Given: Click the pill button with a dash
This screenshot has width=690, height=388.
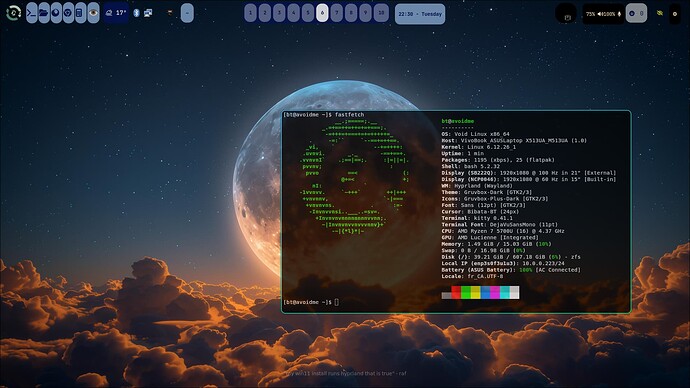Looking at the screenshot, I should click(187, 13).
